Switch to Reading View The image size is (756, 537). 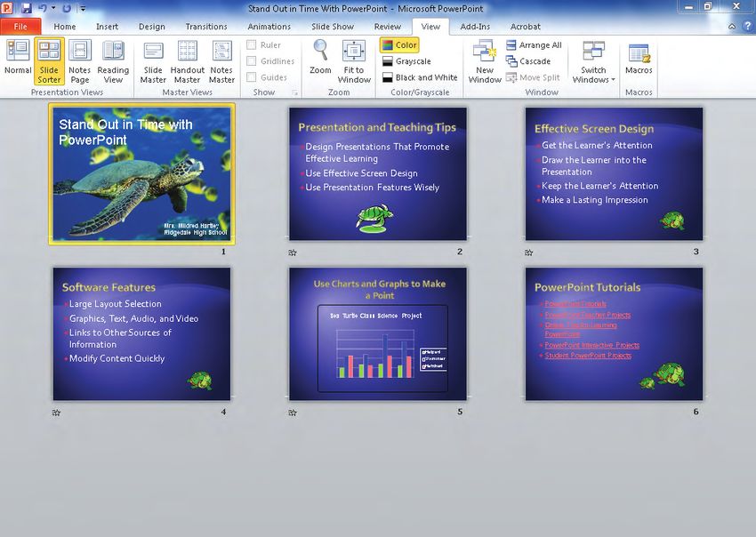click(x=113, y=61)
